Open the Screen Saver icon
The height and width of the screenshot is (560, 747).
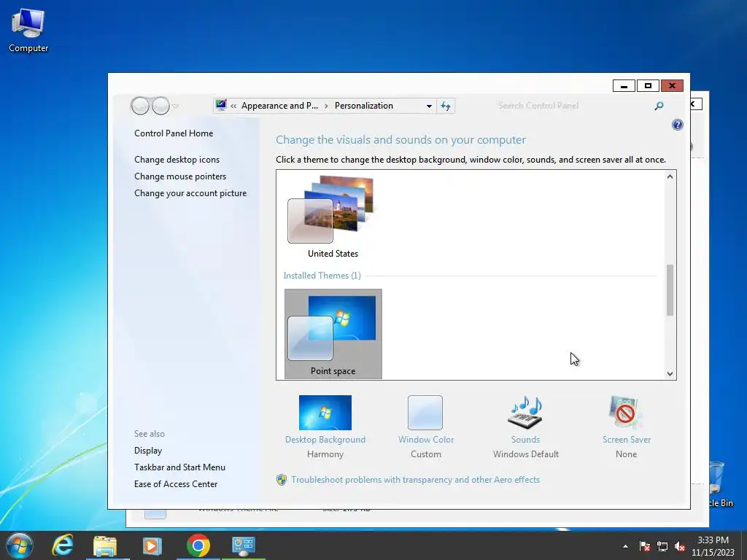tap(625, 413)
